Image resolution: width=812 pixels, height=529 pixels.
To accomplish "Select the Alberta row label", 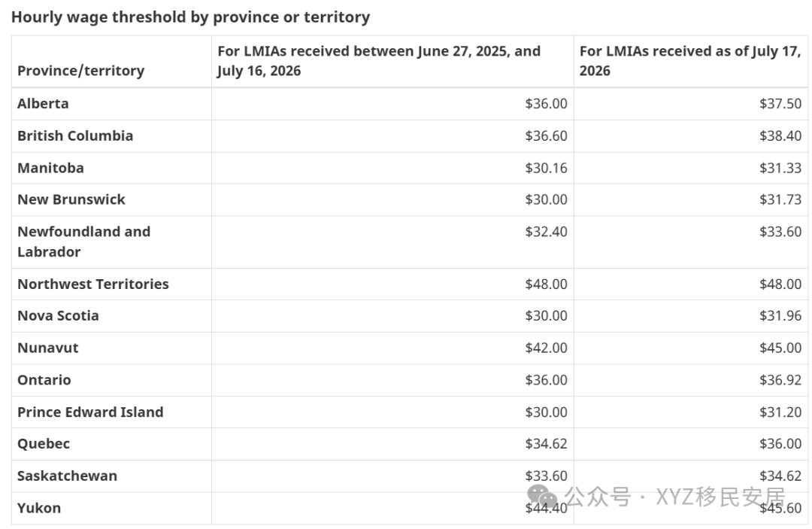I will [43, 104].
